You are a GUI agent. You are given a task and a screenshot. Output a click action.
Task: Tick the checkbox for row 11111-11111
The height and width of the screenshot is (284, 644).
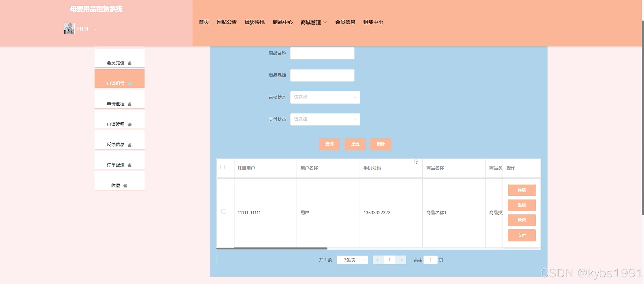[224, 211]
